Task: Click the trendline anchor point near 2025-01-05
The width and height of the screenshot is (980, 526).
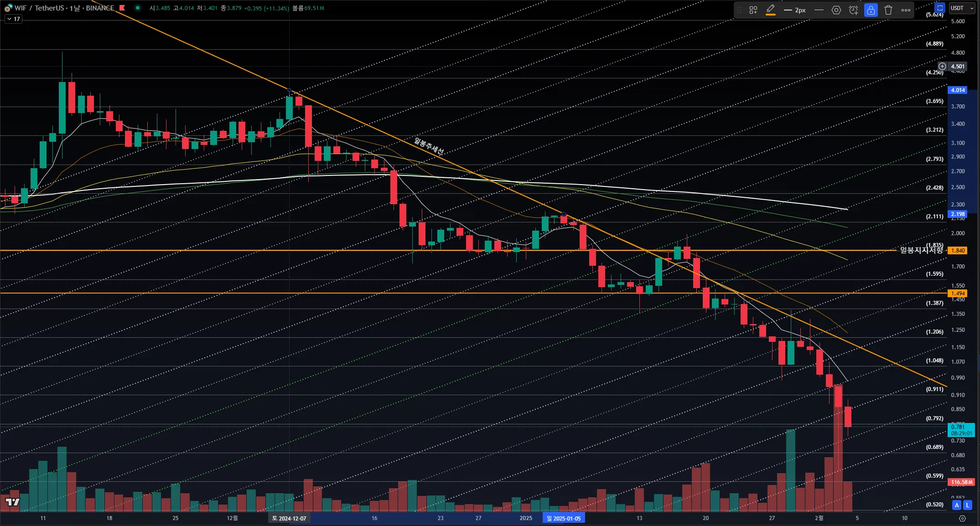Action: (x=564, y=214)
